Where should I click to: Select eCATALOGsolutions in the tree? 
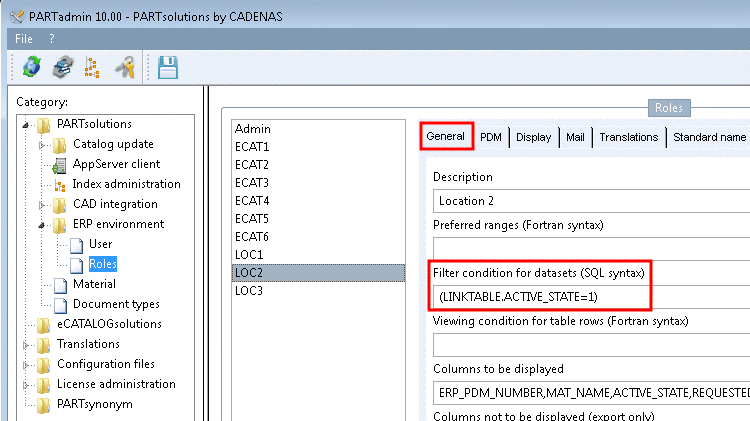109,324
